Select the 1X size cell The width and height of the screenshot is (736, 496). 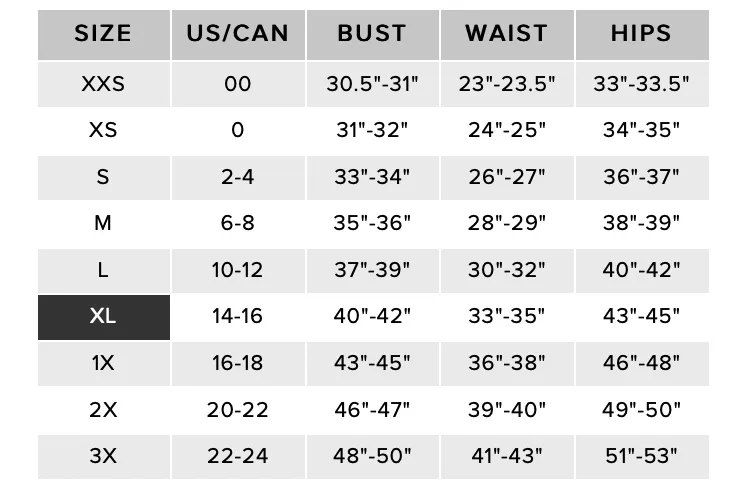pyautogui.click(x=104, y=364)
